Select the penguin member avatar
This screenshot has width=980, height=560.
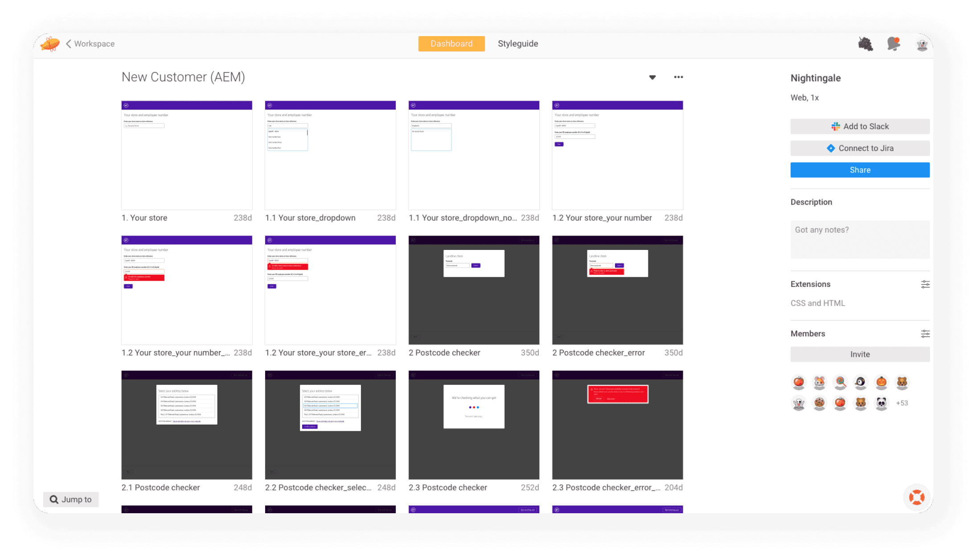pyautogui.click(x=860, y=382)
